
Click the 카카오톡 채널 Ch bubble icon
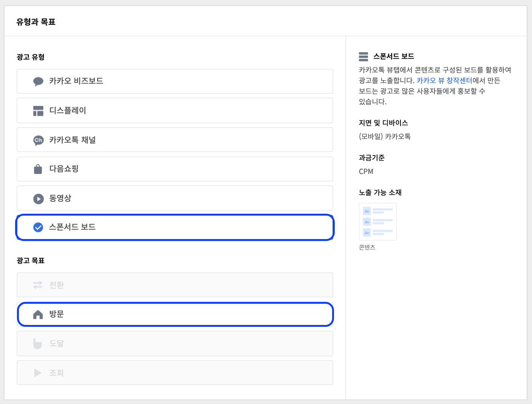point(38,140)
